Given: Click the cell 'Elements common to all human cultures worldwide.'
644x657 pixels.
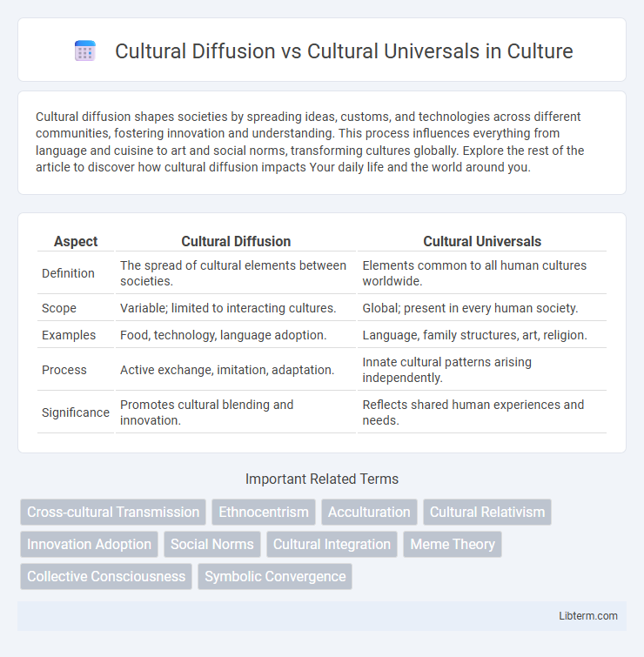Looking at the screenshot, I should tap(482, 273).
